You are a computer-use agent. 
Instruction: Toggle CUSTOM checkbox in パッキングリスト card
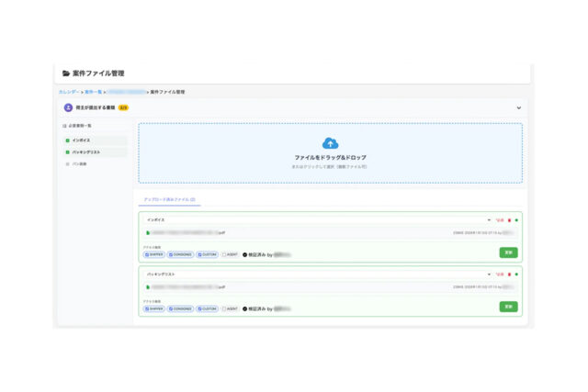[x=199, y=308]
